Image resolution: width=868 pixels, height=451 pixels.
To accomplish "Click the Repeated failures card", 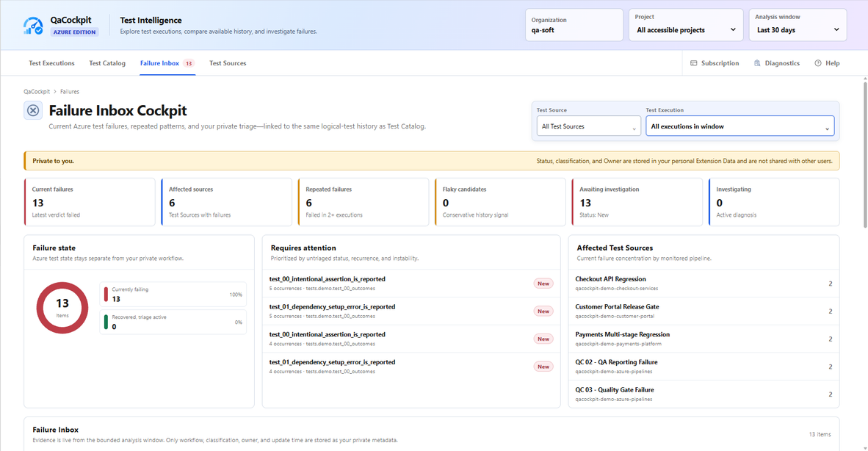I will [x=364, y=202].
